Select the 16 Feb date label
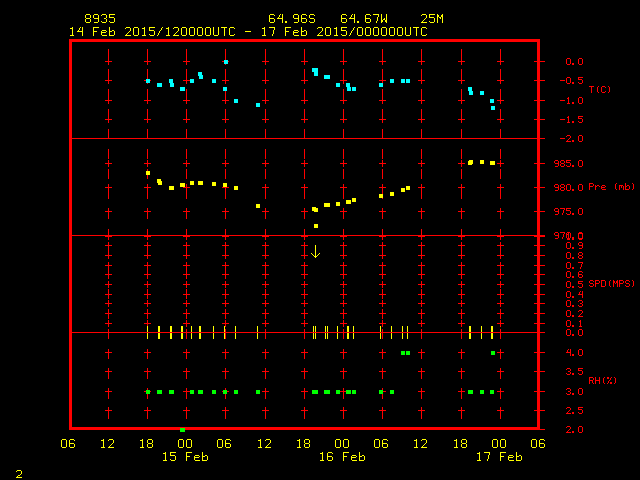The height and width of the screenshot is (480, 640). pyautogui.click(x=341, y=456)
